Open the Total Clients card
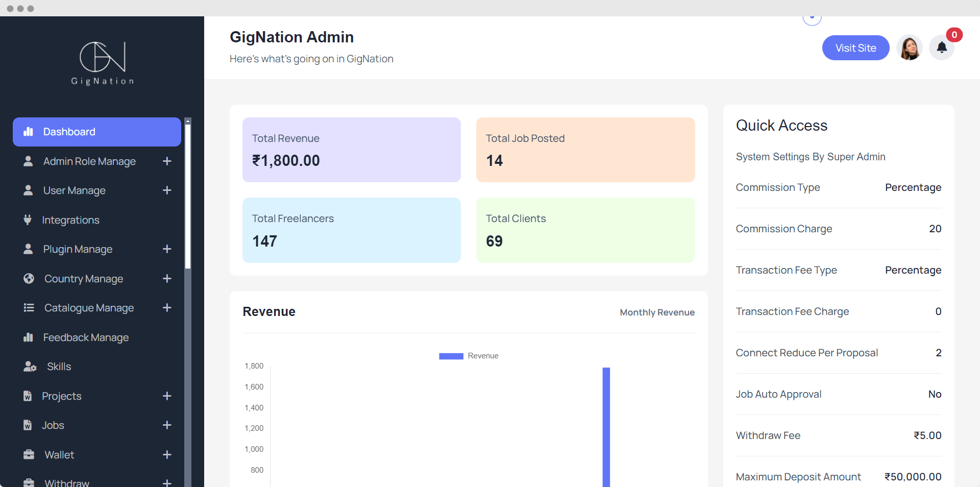Image resolution: width=980 pixels, height=487 pixels. point(585,230)
